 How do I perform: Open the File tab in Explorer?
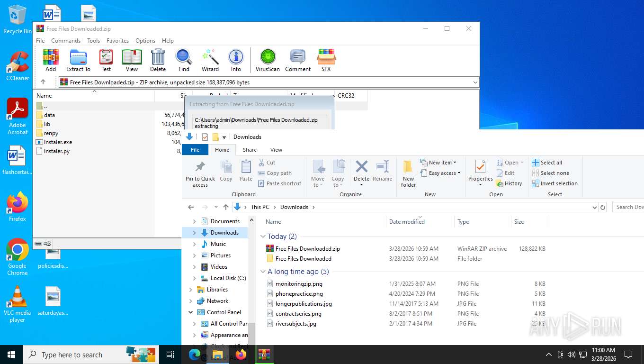pos(195,150)
